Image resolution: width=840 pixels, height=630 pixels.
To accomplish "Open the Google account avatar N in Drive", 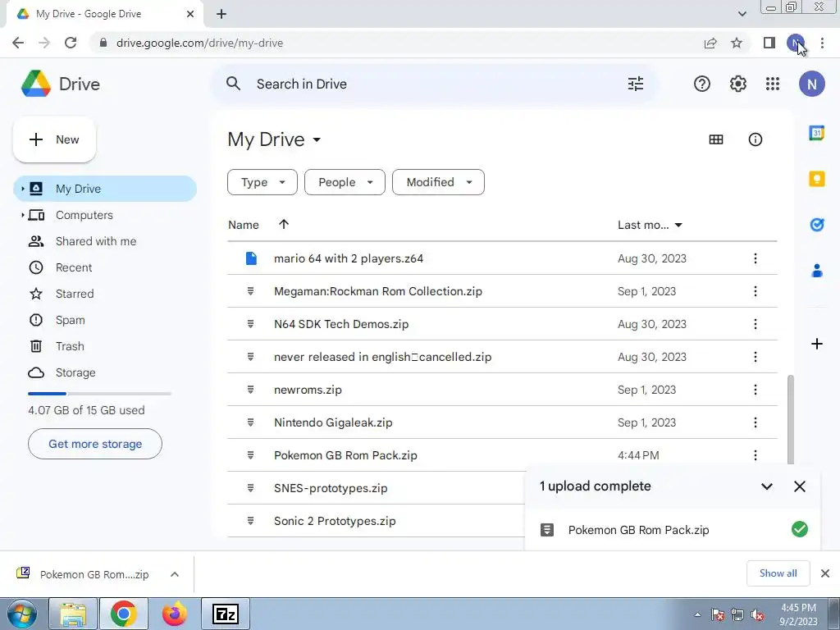I will [x=811, y=84].
